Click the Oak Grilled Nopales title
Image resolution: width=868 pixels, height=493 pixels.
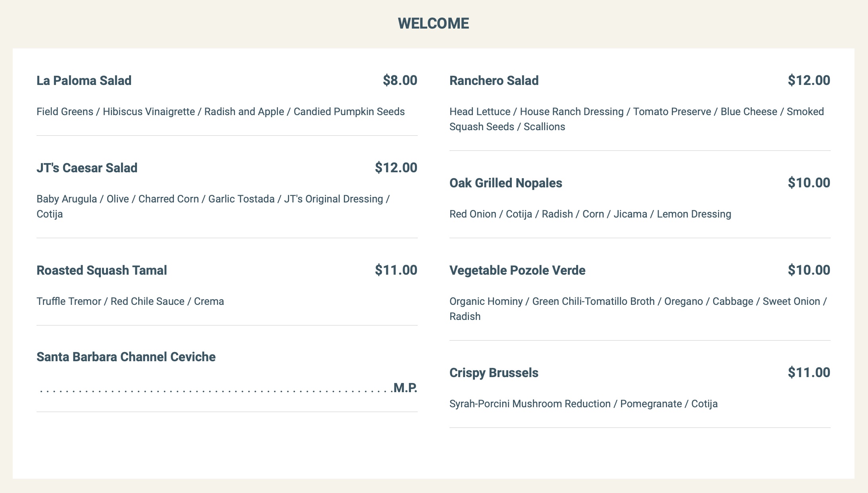pyautogui.click(x=505, y=183)
